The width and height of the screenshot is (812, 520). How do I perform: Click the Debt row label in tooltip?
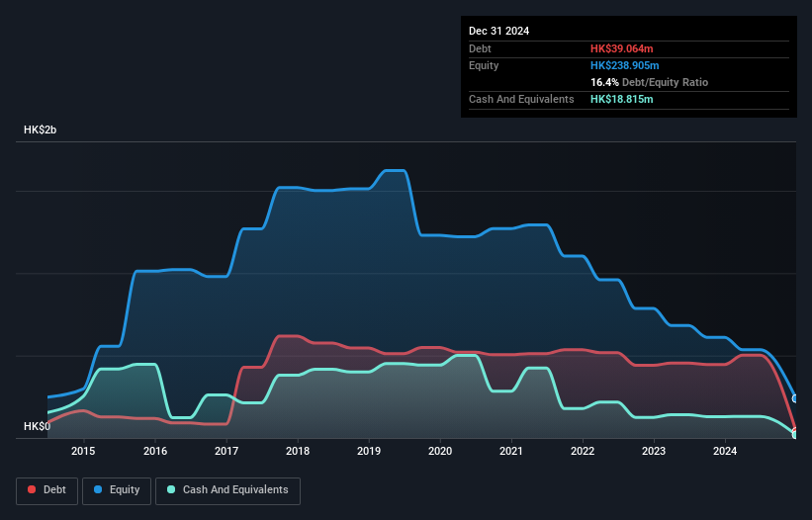click(x=480, y=48)
